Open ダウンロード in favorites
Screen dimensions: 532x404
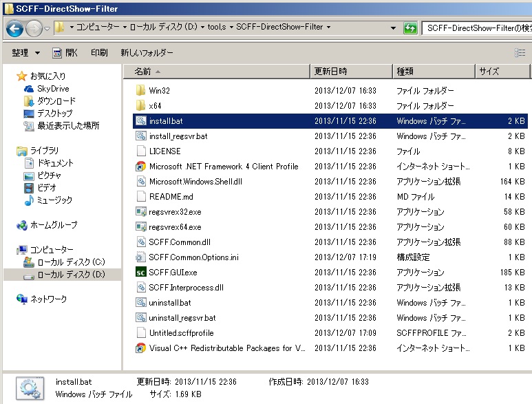[x=56, y=100]
